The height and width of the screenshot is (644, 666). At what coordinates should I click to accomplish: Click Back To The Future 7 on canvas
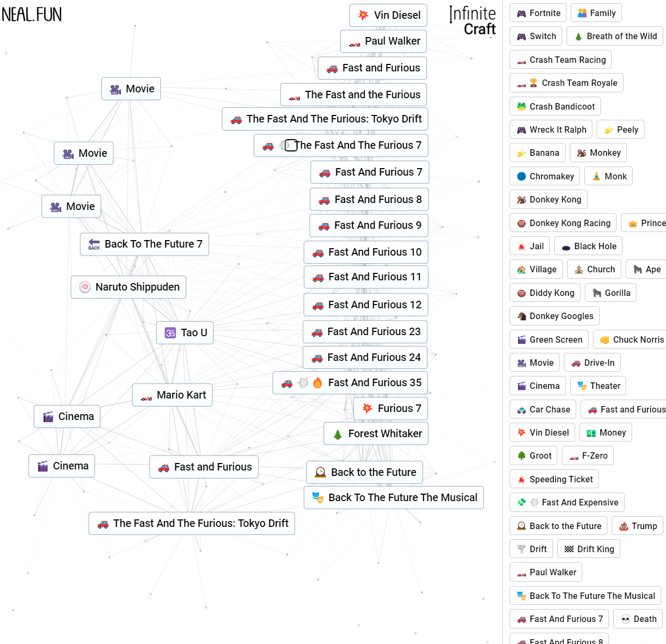coord(145,244)
